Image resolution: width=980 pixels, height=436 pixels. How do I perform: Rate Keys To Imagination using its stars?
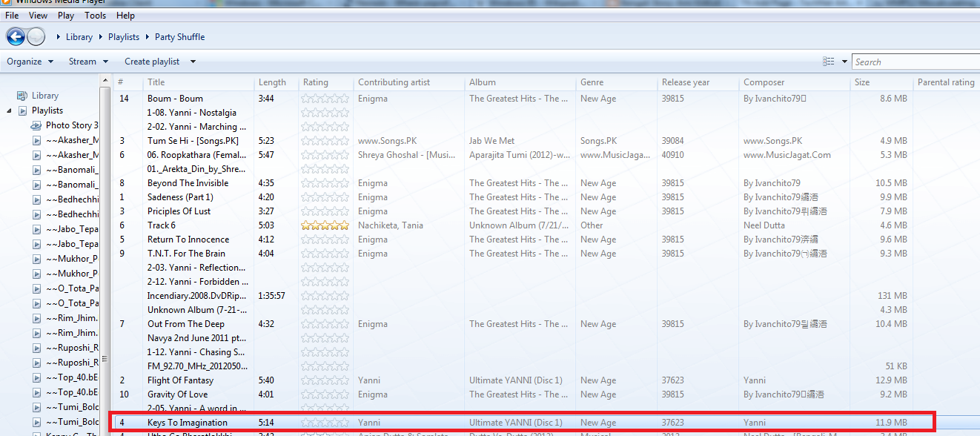[325, 423]
